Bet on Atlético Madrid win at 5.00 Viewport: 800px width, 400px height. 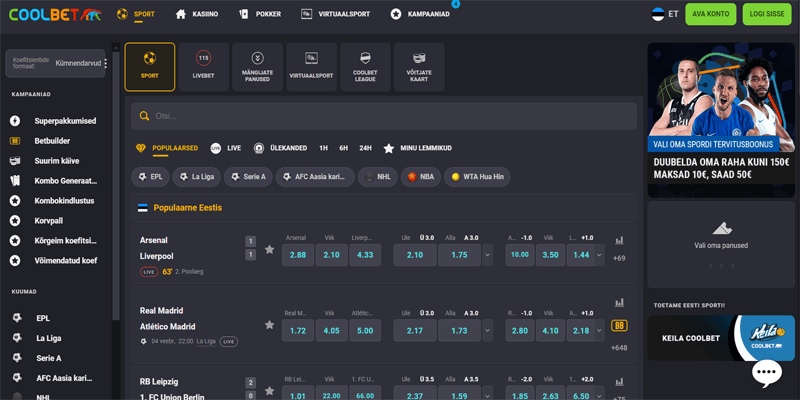click(365, 330)
